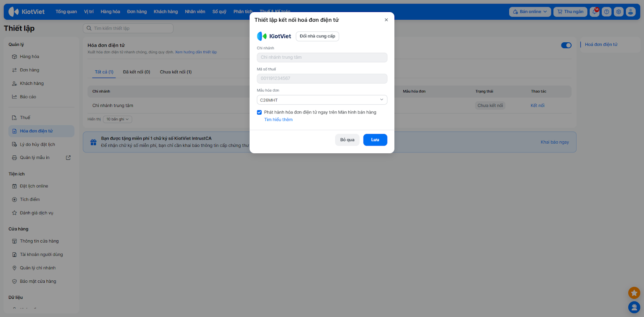
Task: Click the Lý do hủy đặt lịch icon
Action: 14,144
